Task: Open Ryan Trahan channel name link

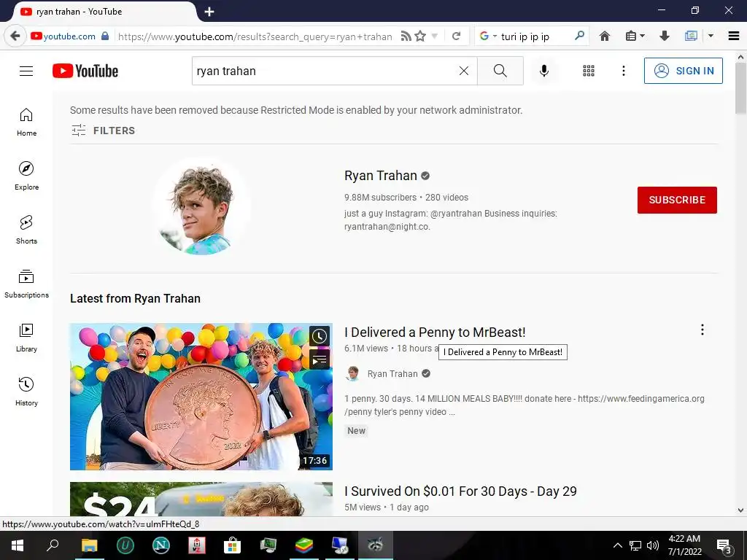Action: point(381,176)
